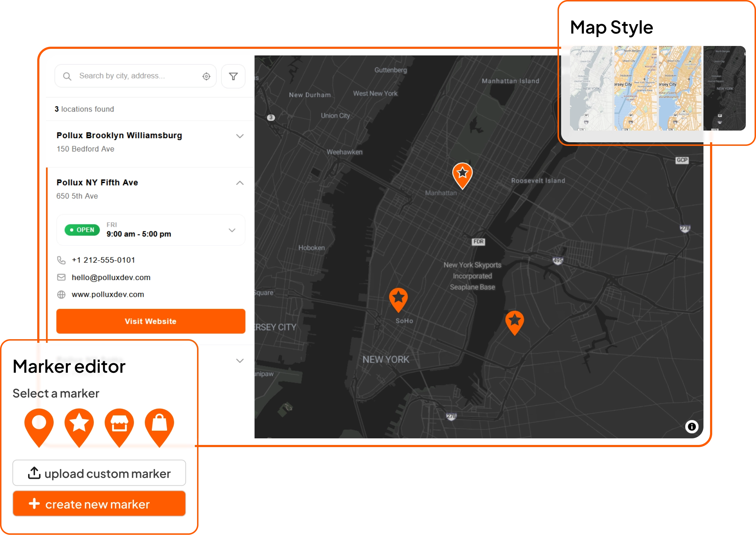The image size is (756, 535).
Task: Click the 495 highway shield on map
Action: point(558,260)
